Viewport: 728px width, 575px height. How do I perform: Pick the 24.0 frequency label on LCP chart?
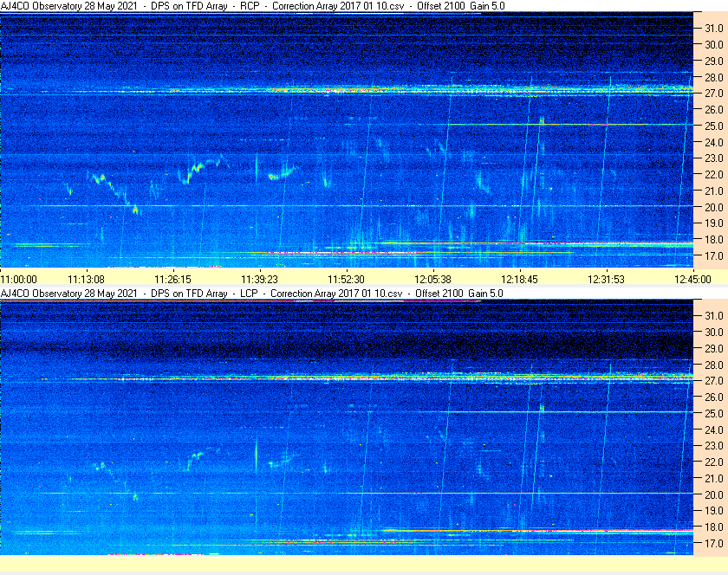714,430
